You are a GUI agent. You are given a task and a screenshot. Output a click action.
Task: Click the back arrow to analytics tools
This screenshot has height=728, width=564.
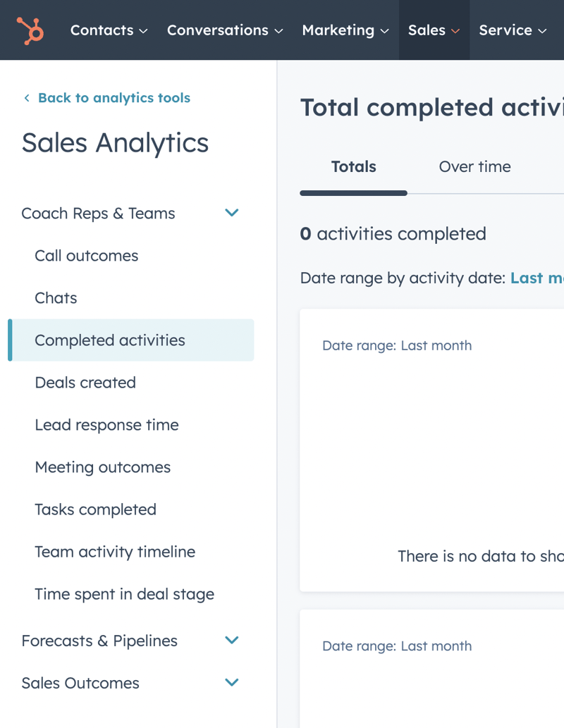click(x=26, y=98)
